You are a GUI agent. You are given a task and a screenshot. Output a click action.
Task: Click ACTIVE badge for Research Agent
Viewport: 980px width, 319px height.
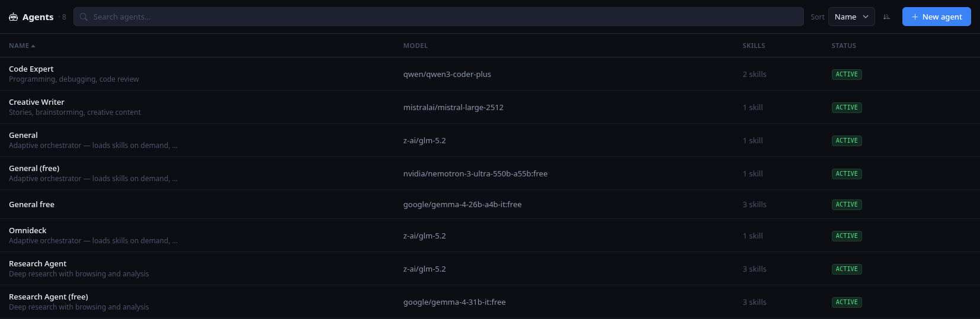click(x=847, y=269)
